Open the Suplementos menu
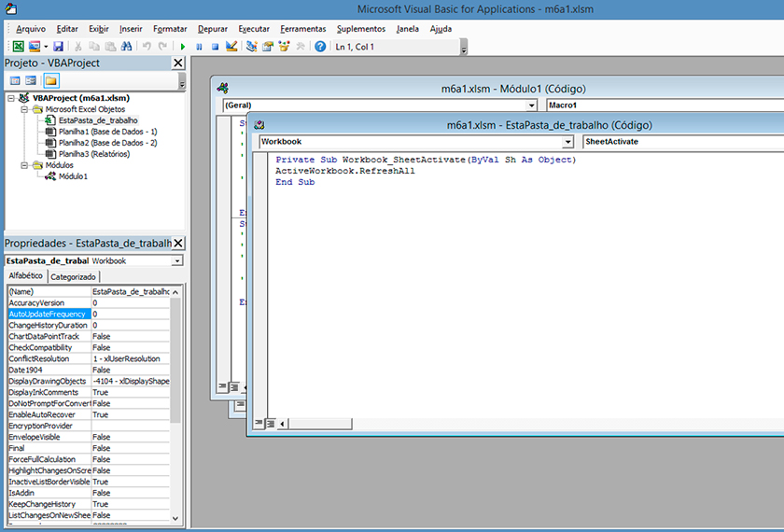 [x=361, y=29]
